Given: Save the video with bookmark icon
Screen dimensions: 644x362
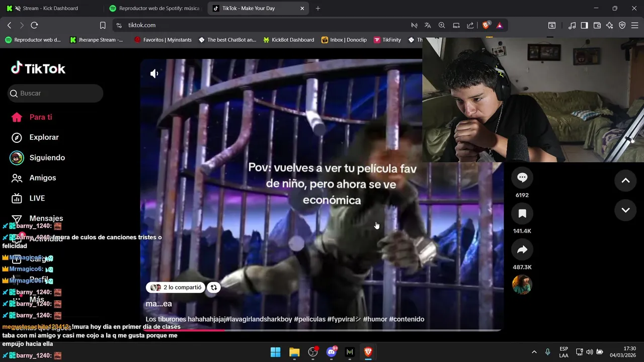Looking at the screenshot, I should 522,214.
